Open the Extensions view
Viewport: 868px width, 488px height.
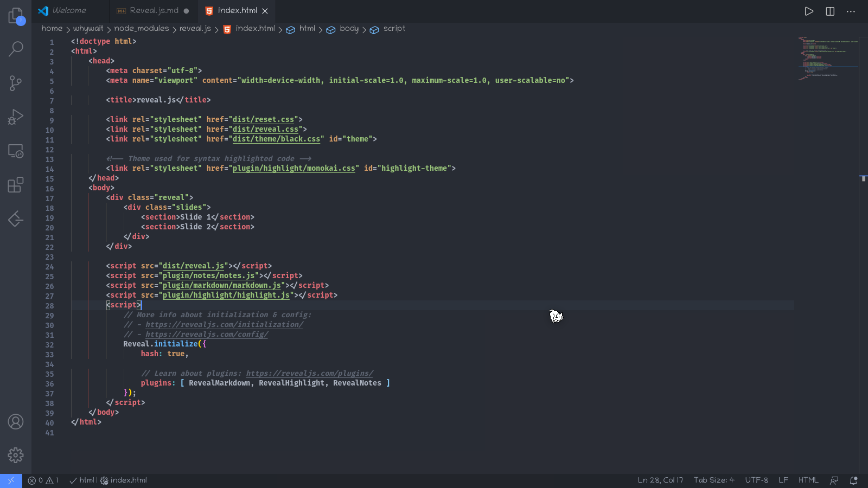(16, 185)
